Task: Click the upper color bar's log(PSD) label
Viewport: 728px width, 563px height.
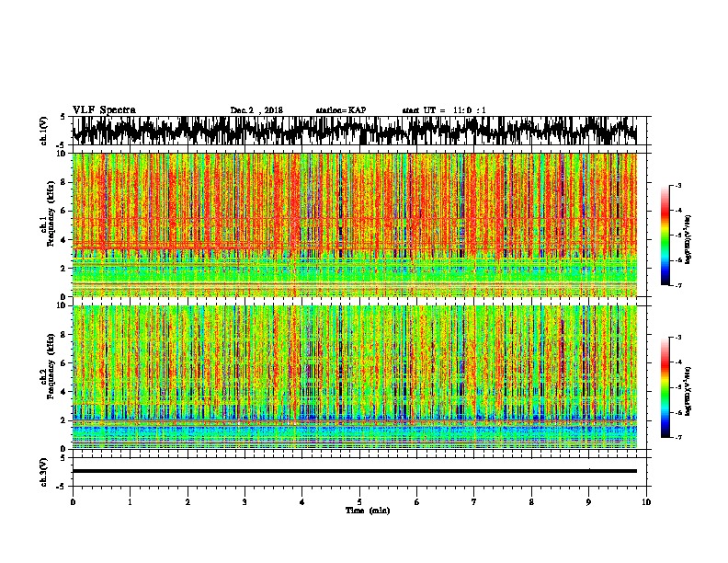Action: [x=688, y=240]
